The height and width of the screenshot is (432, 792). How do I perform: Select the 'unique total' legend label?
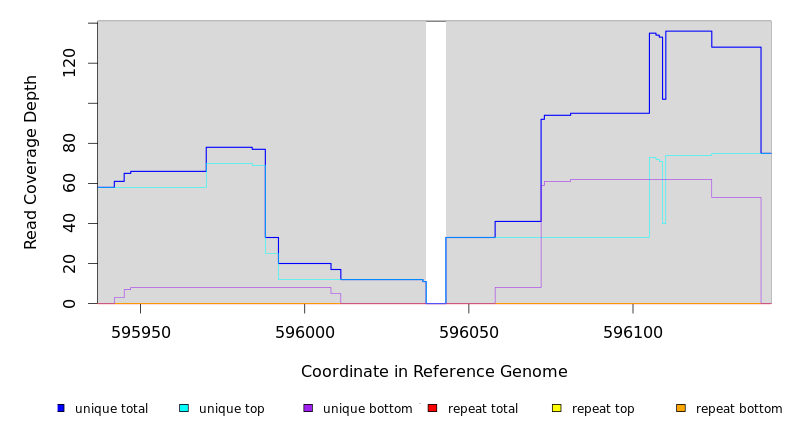click(111, 409)
